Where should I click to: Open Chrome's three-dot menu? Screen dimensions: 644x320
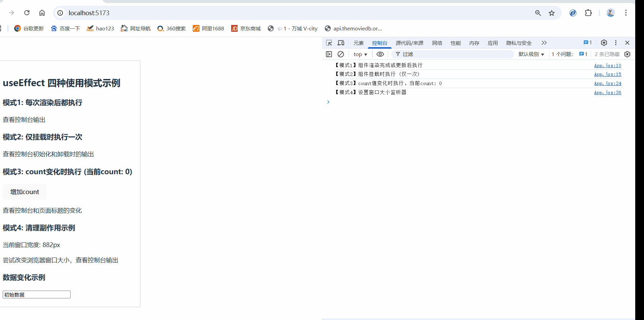[626, 13]
